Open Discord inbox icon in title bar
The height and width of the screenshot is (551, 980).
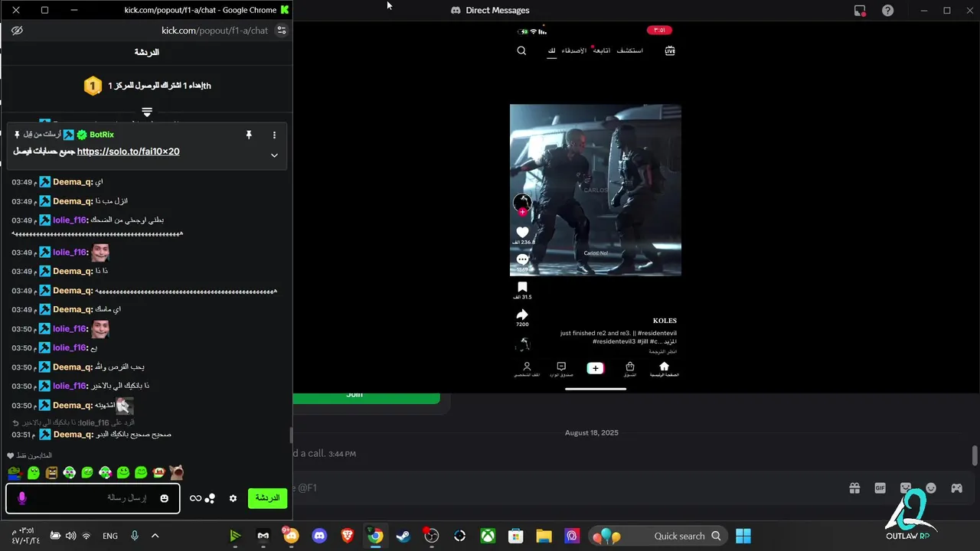tap(860, 11)
